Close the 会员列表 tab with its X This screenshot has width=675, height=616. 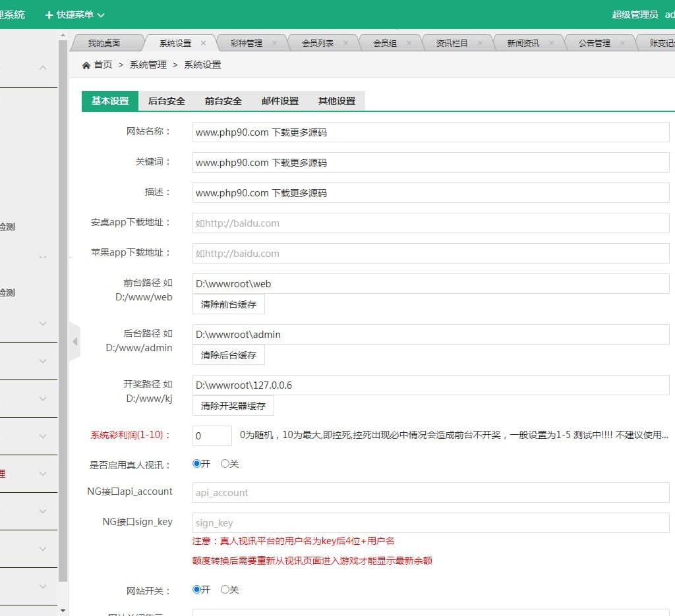(x=345, y=43)
